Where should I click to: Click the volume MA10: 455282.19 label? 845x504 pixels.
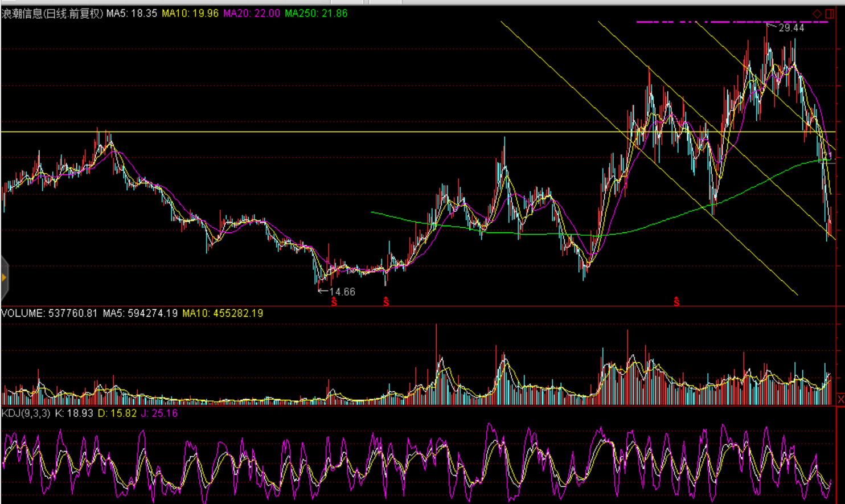tap(223, 313)
